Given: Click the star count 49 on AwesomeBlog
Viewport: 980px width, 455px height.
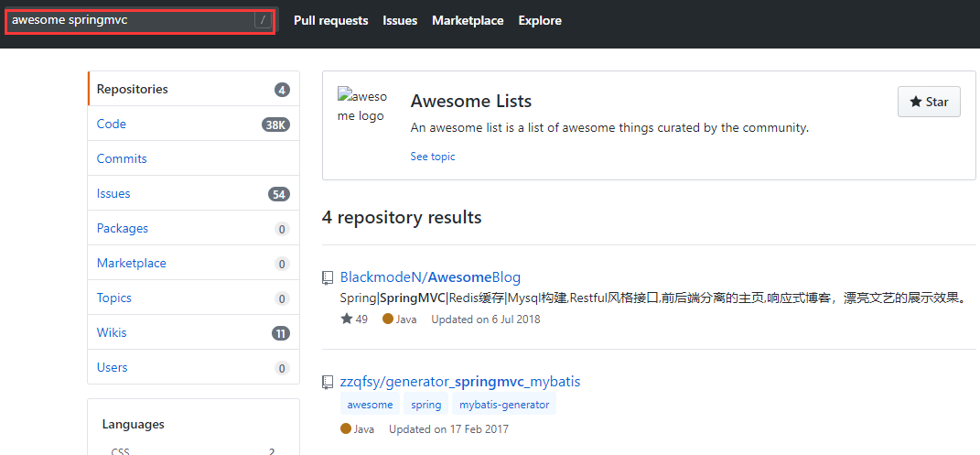Looking at the screenshot, I should point(354,320).
